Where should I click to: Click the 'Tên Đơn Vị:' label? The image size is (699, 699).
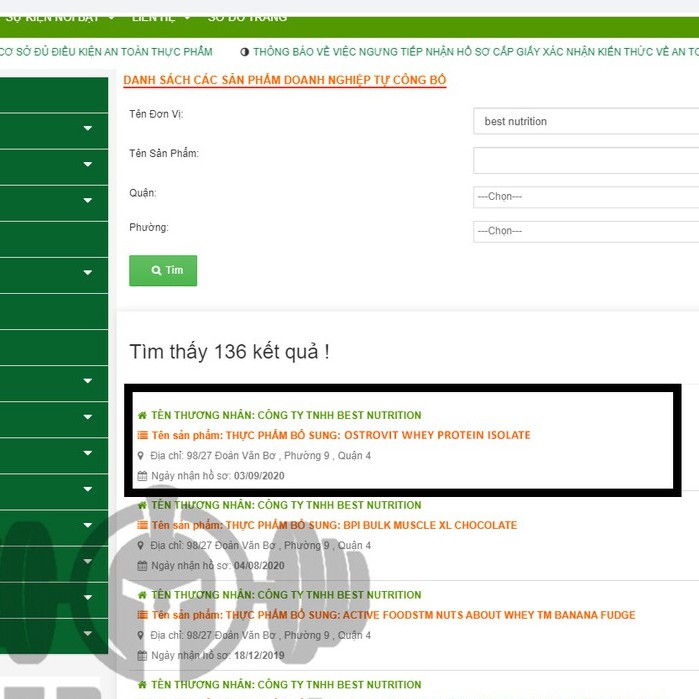(156, 114)
